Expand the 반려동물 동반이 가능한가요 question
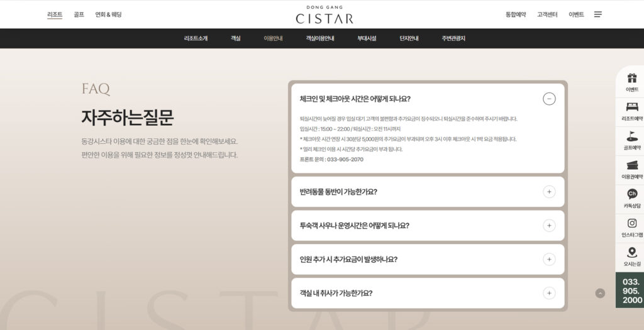 point(549,192)
